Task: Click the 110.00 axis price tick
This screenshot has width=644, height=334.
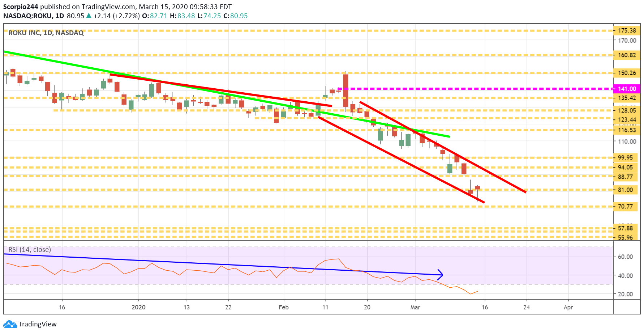Action: [x=627, y=141]
